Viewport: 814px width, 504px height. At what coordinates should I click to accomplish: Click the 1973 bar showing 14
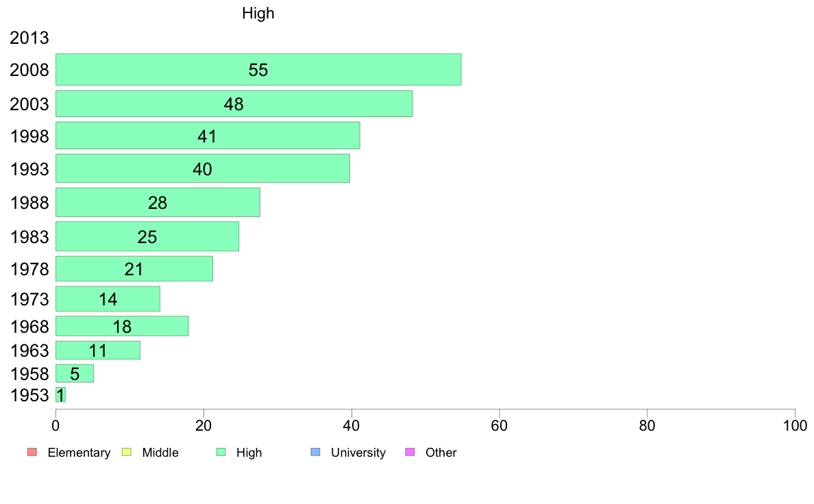pyautogui.click(x=108, y=299)
